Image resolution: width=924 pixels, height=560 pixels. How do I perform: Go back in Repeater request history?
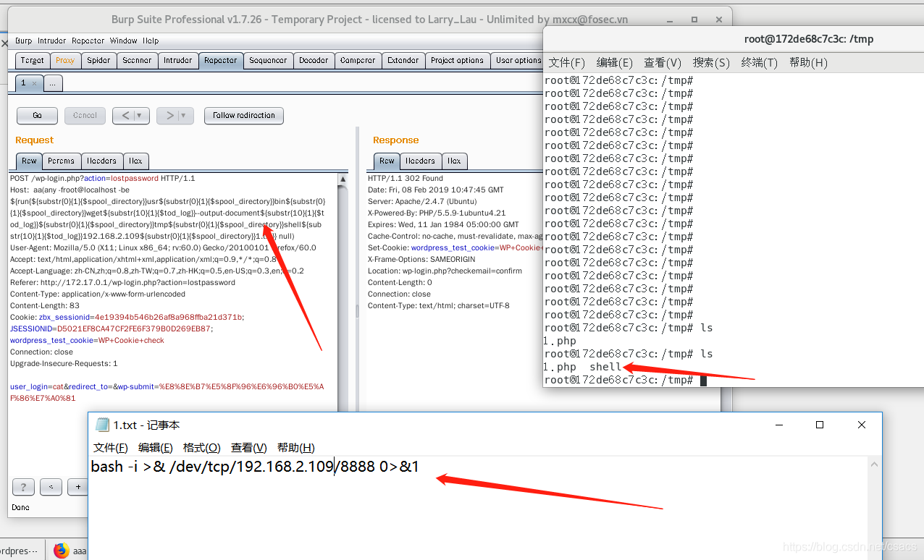click(125, 115)
